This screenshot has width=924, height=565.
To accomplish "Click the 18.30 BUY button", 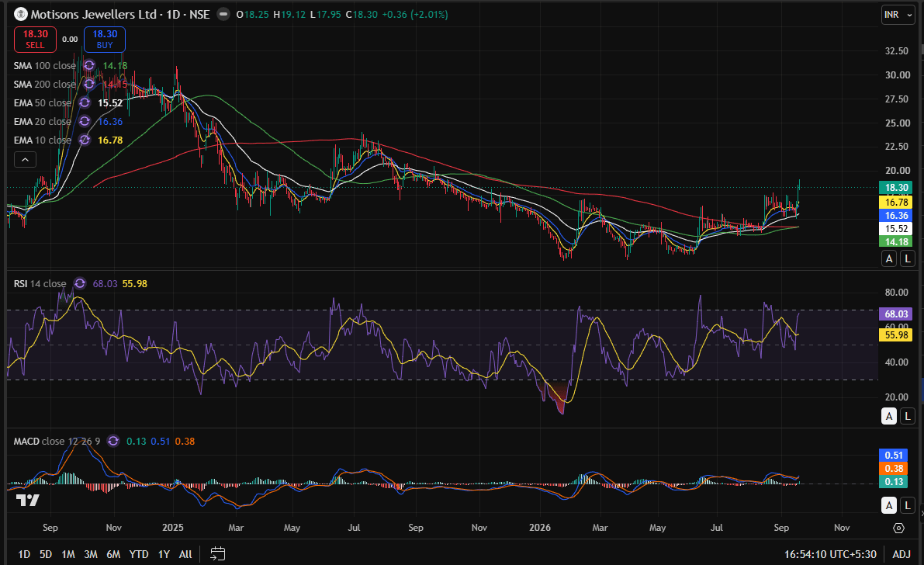I will (x=104, y=40).
